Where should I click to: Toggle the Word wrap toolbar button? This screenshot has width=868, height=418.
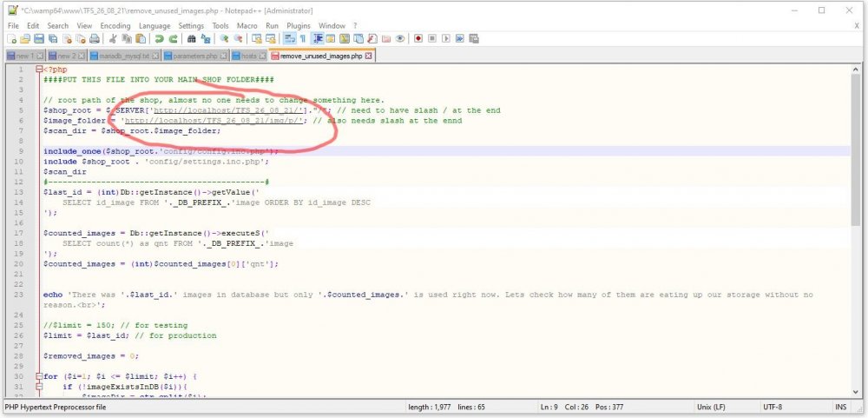click(289, 39)
